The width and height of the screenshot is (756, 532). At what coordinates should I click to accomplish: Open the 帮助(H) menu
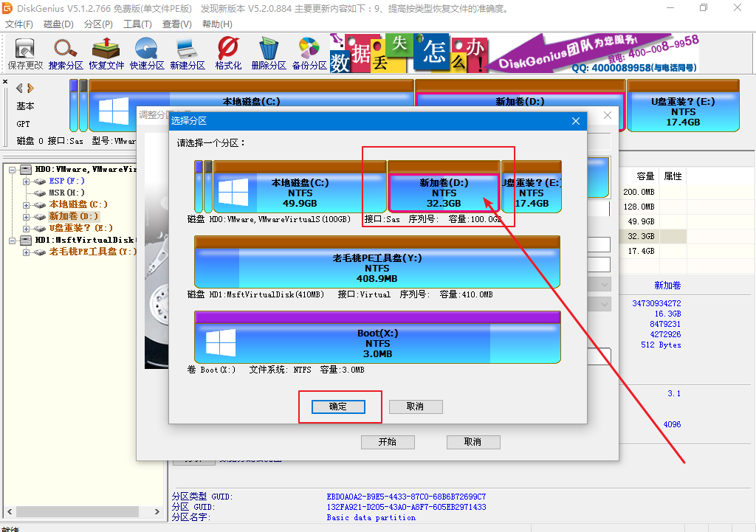217,24
